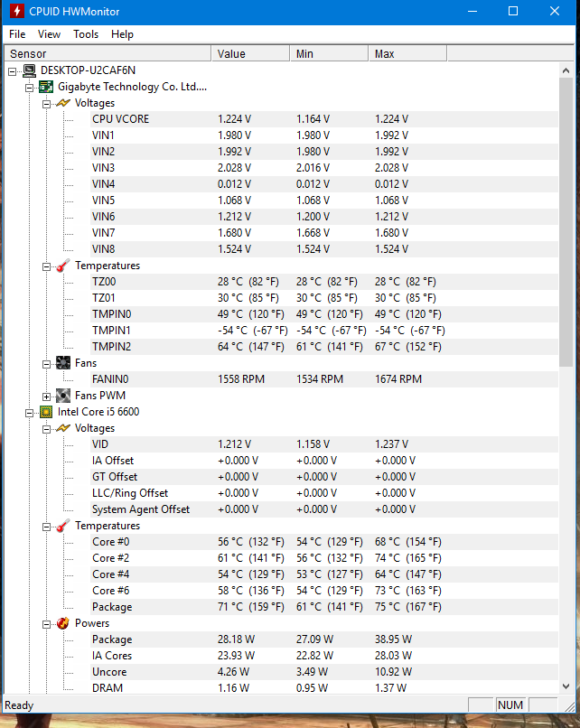Click the Sensor column header
This screenshot has height=728, width=580.
(108, 54)
